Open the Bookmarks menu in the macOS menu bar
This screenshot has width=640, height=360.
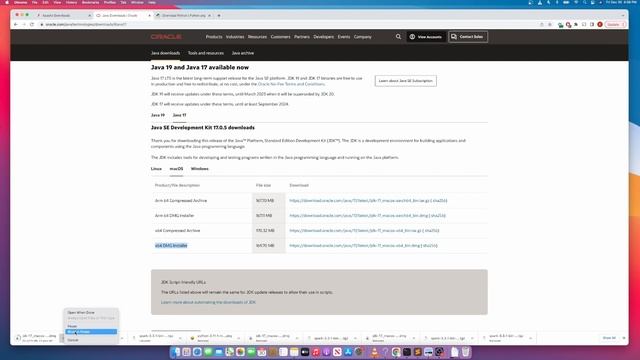coord(90,2)
